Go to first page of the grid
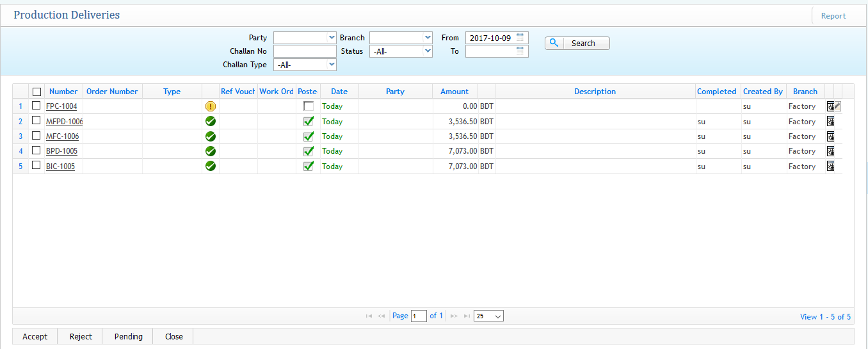 (x=369, y=316)
